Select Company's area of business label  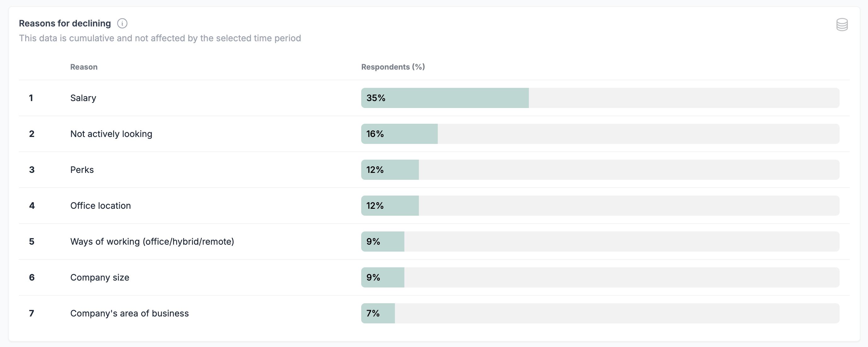tap(130, 313)
